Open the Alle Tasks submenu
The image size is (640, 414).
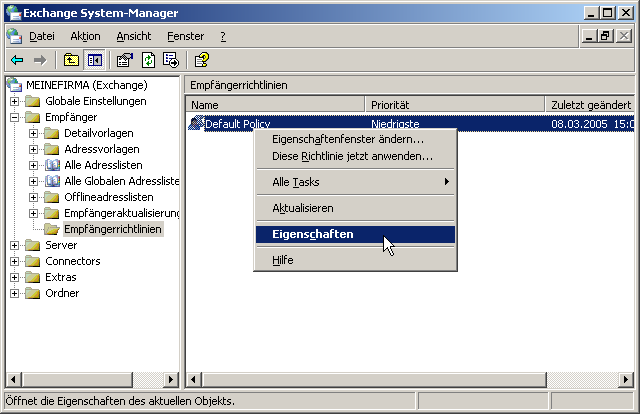(x=355, y=182)
